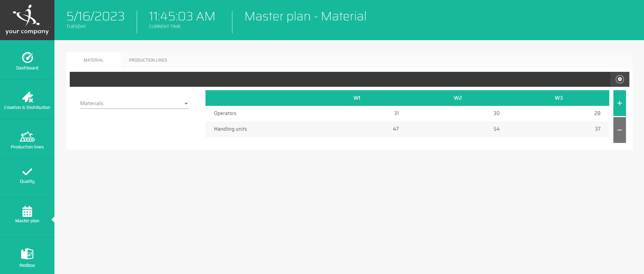Screen dimensions: 644x274
Task: Open the Dashboard gauge icon
Action: click(x=27, y=58)
